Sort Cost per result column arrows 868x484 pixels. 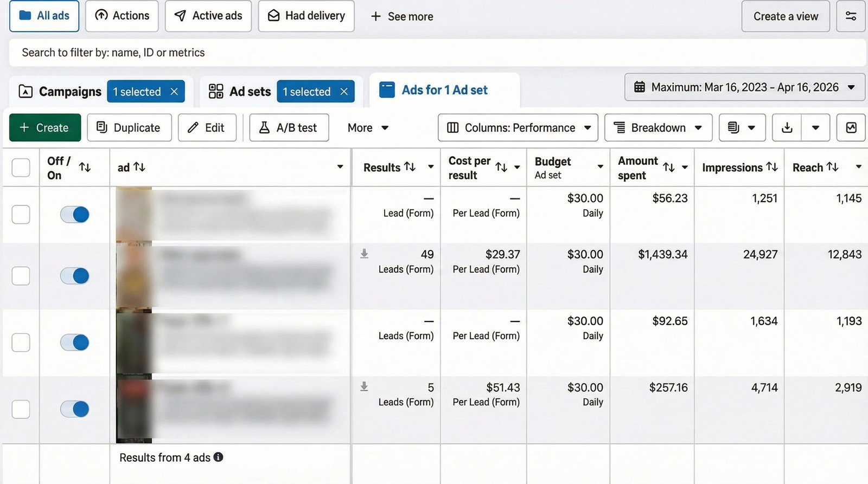501,167
